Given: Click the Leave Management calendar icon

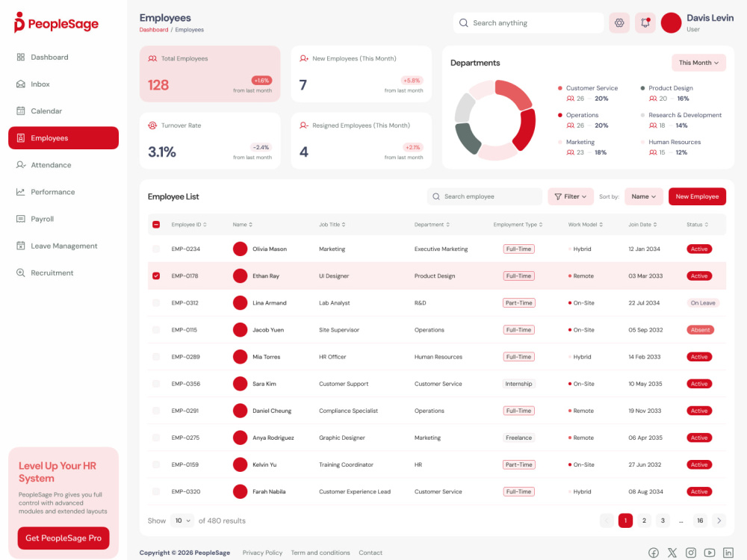Looking at the screenshot, I should pyautogui.click(x=20, y=246).
